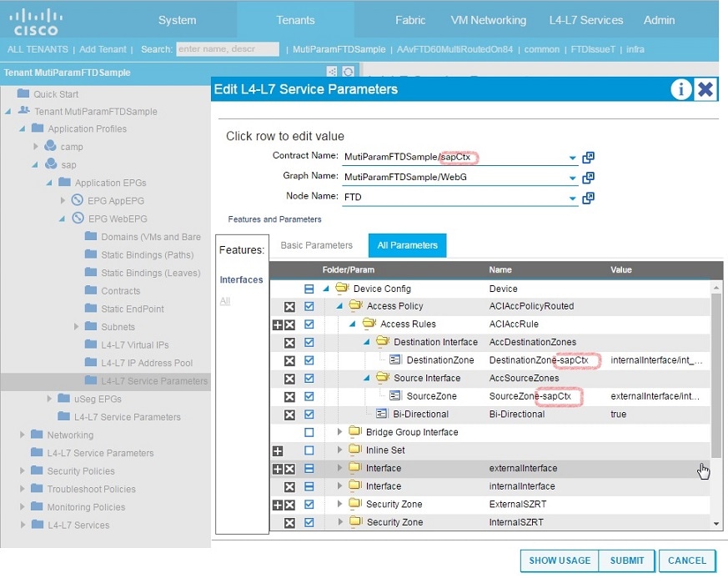This screenshot has height=578, width=728.
Task: Add a new entry on the Access Rules row
Action: click(x=278, y=324)
